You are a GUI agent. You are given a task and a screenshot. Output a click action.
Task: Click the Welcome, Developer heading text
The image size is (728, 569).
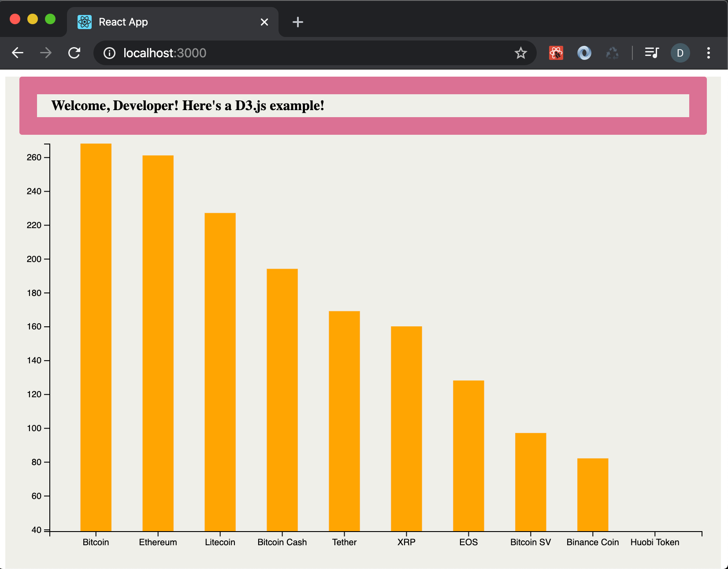click(188, 106)
